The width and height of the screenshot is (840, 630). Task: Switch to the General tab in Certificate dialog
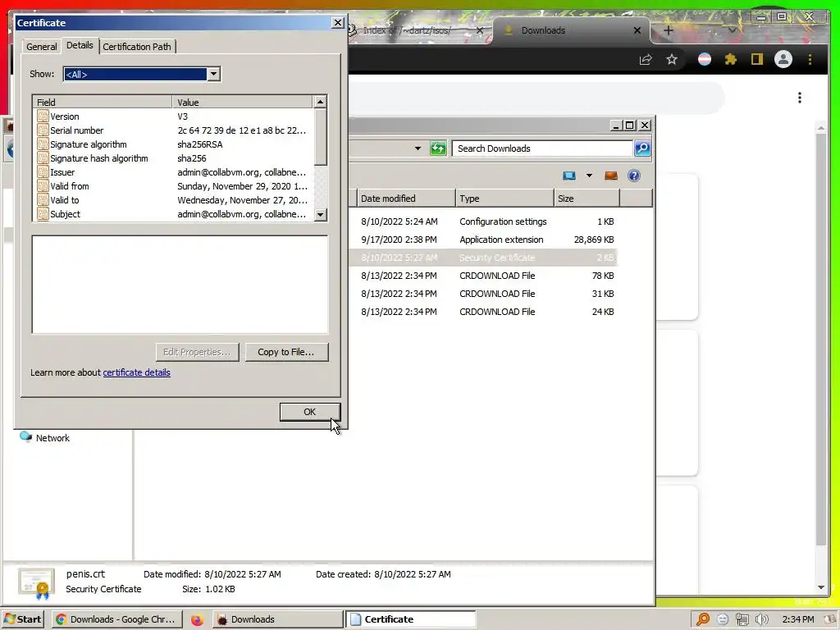pyautogui.click(x=41, y=47)
